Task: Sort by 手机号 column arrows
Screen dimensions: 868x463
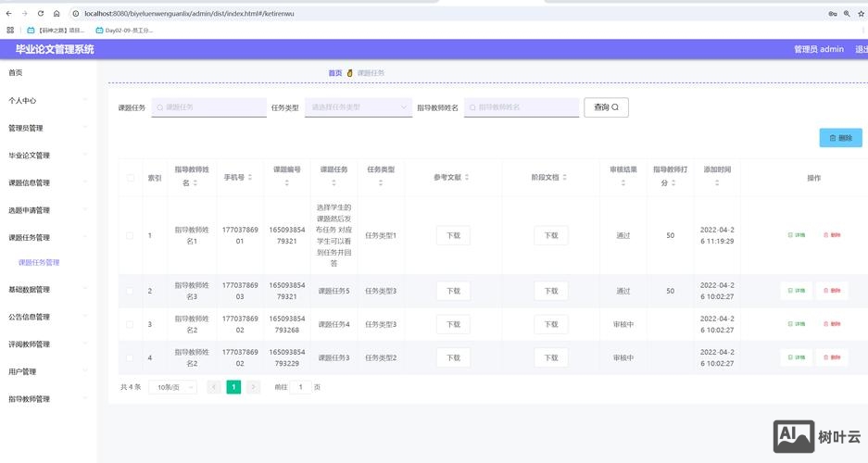Action: click(x=250, y=178)
